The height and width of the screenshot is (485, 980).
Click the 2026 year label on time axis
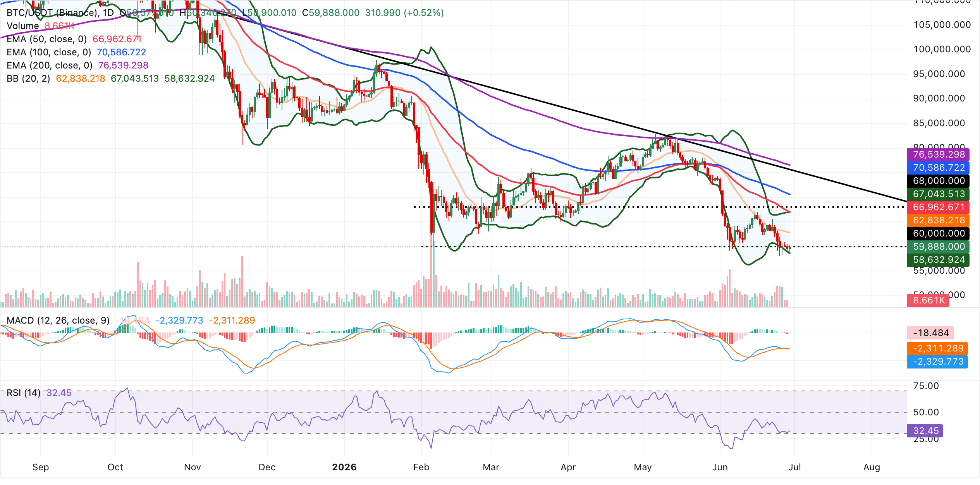(344, 467)
